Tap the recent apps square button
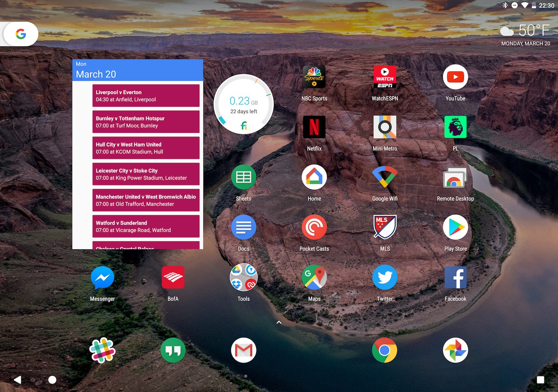 pyautogui.click(x=540, y=380)
